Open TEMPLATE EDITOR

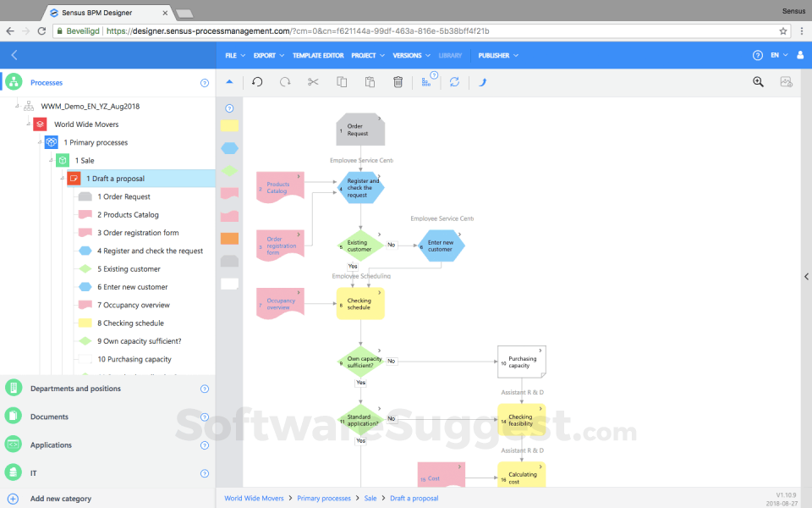(318, 56)
